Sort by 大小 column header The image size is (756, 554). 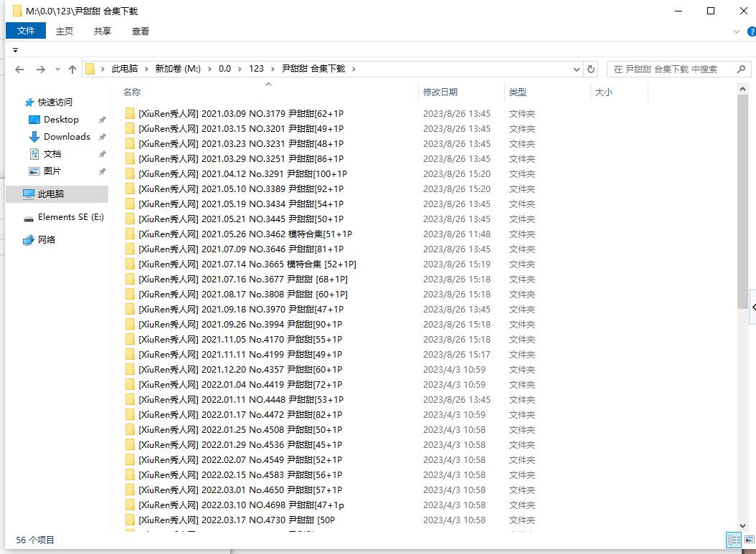[604, 92]
